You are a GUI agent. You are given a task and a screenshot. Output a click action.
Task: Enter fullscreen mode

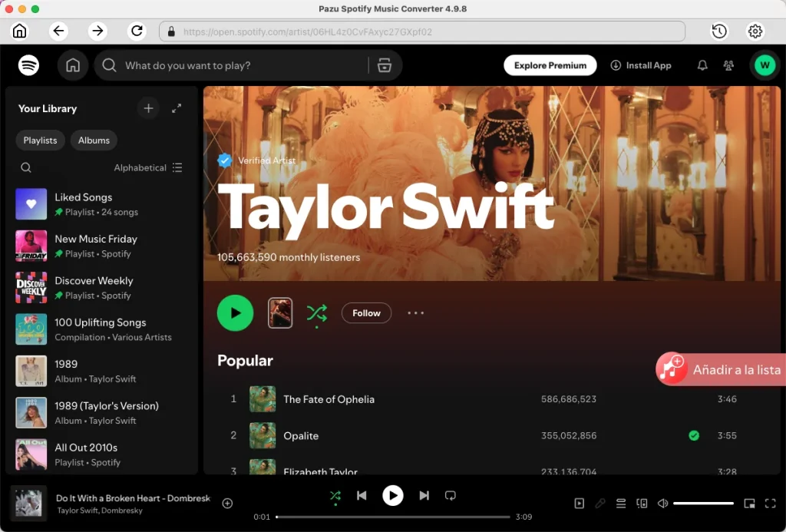pos(771,503)
